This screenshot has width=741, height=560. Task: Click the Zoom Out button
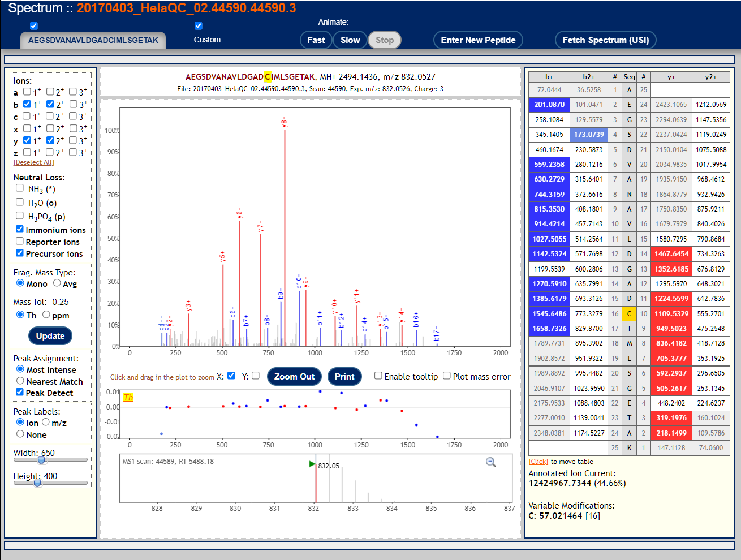(x=294, y=376)
